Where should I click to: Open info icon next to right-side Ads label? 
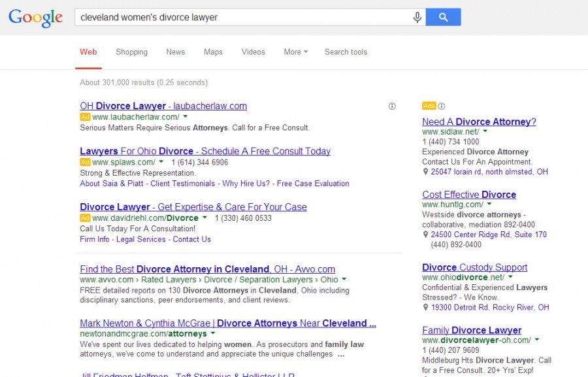click(442, 106)
